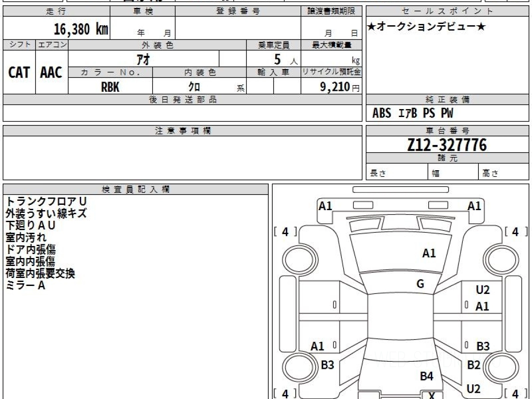Image resolution: width=532 pixels, height=399 pixels.
Task: Click the note 下廻りAU
Action: pyautogui.click(x=31, y=225)
